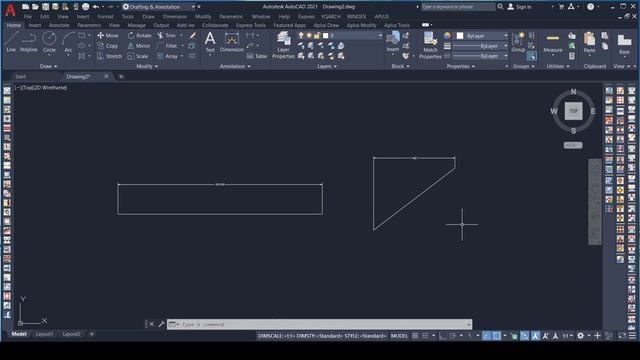Open Layer Properties manager
The width and height of the screenshot is (640, 360).
[283, 45]
